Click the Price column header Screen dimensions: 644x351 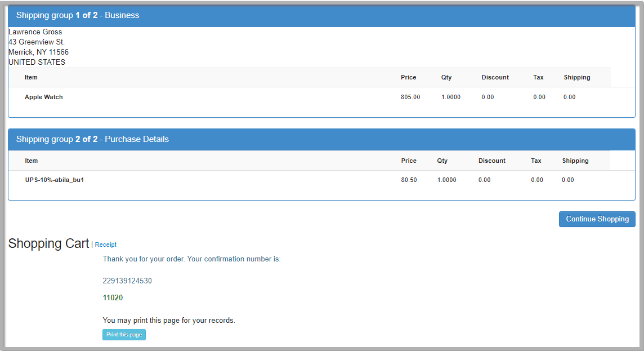click(x=408, y=77)
